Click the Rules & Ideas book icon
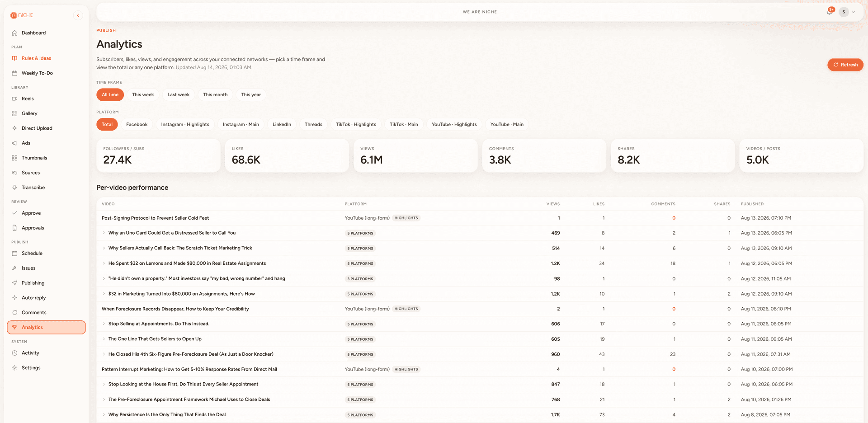Image resolution: width=868 pixels, height=423 pixels. click(14, 58)
